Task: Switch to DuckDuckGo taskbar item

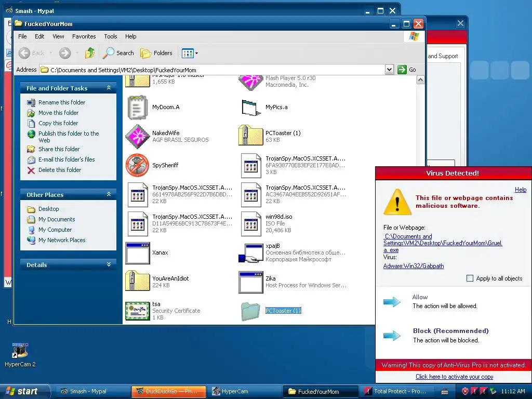Action: tap(169, 391)
